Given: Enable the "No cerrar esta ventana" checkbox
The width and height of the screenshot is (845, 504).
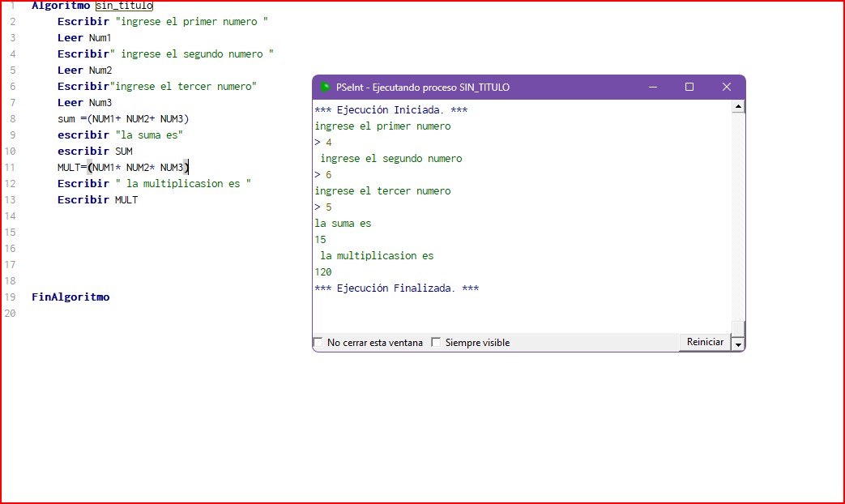Looking at the screenshot, I should point(318,343).
